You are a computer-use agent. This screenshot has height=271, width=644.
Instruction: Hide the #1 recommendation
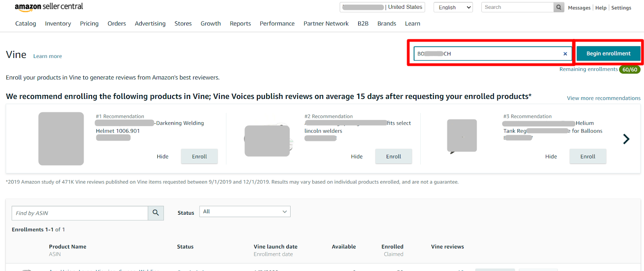pos(163,156)
